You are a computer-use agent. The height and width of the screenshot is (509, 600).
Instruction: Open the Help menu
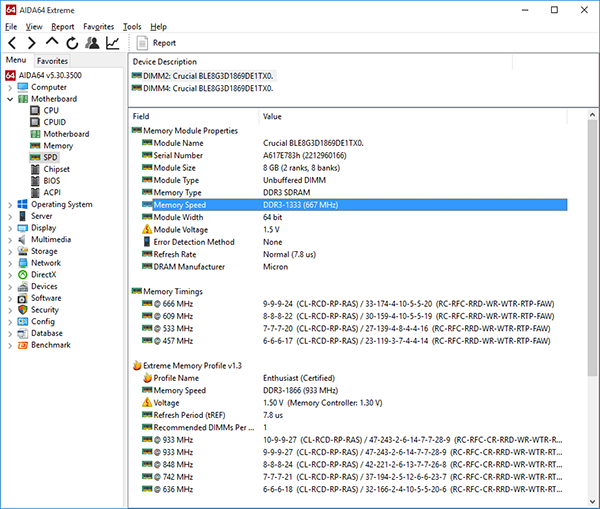tap(158, 26)
